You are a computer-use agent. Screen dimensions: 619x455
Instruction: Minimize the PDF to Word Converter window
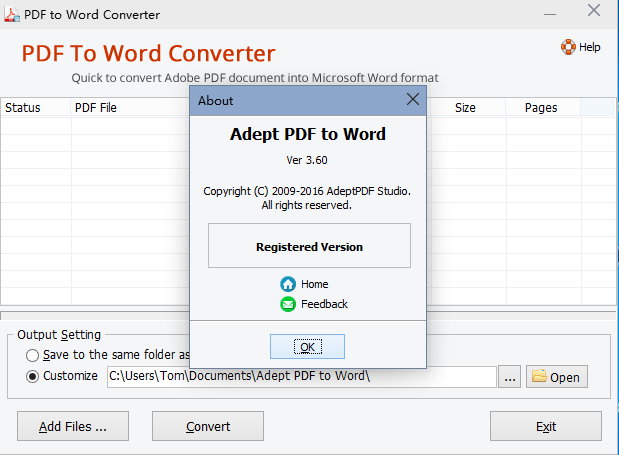(550, 14)
